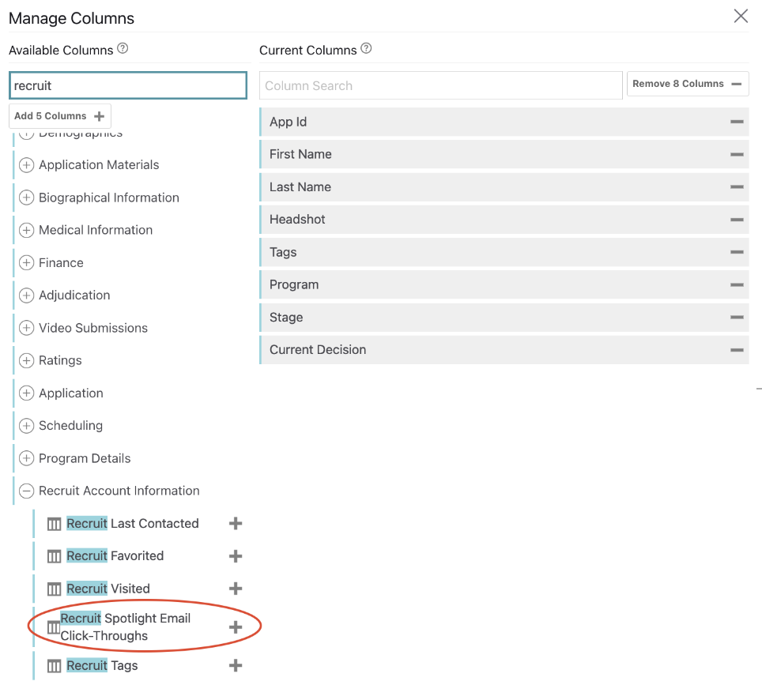Add Recruit Spotlight Email Click-Throughs column
Image resolution: width=762 pixels, height=700 pixels.
click(x=235, y=627)
